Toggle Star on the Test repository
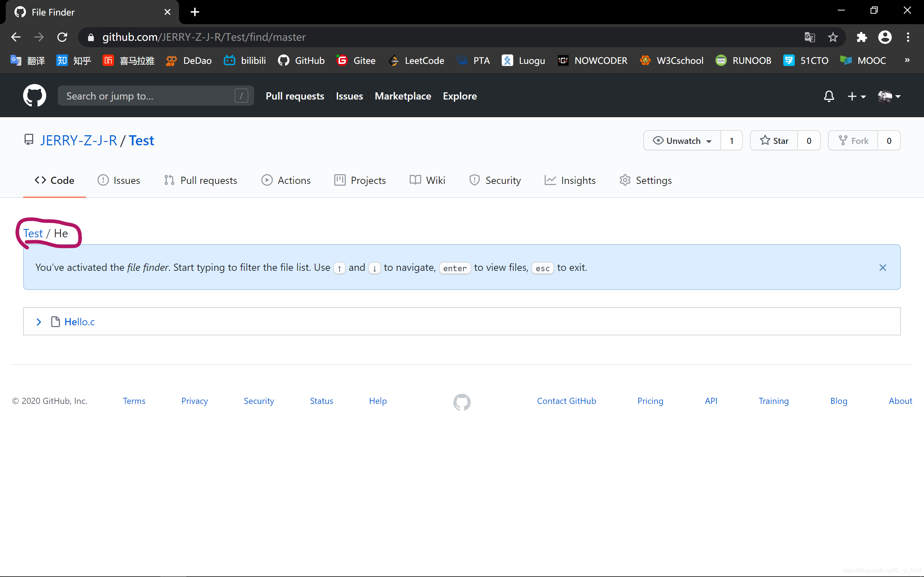Screen dimensions: 924x577 [x=774, y=141]
